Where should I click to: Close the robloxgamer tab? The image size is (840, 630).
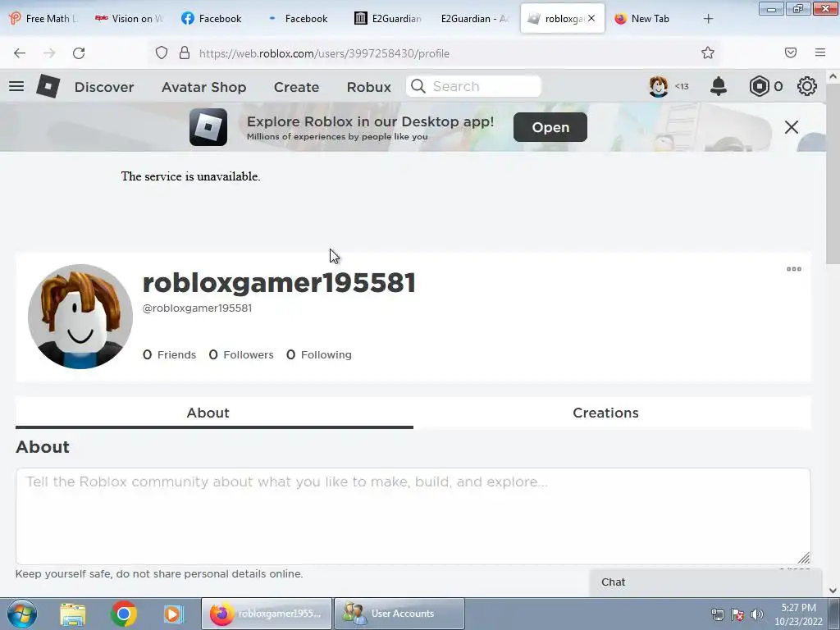[x=591, y=18]
